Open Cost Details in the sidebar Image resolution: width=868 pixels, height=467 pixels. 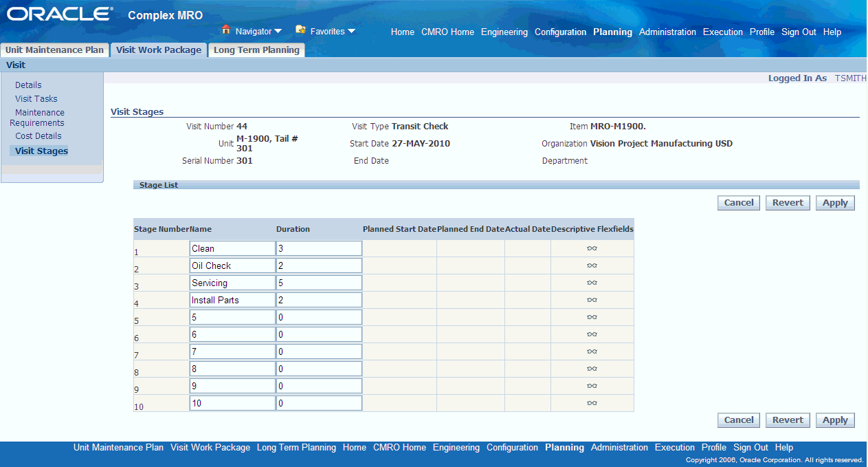(38, 136)
